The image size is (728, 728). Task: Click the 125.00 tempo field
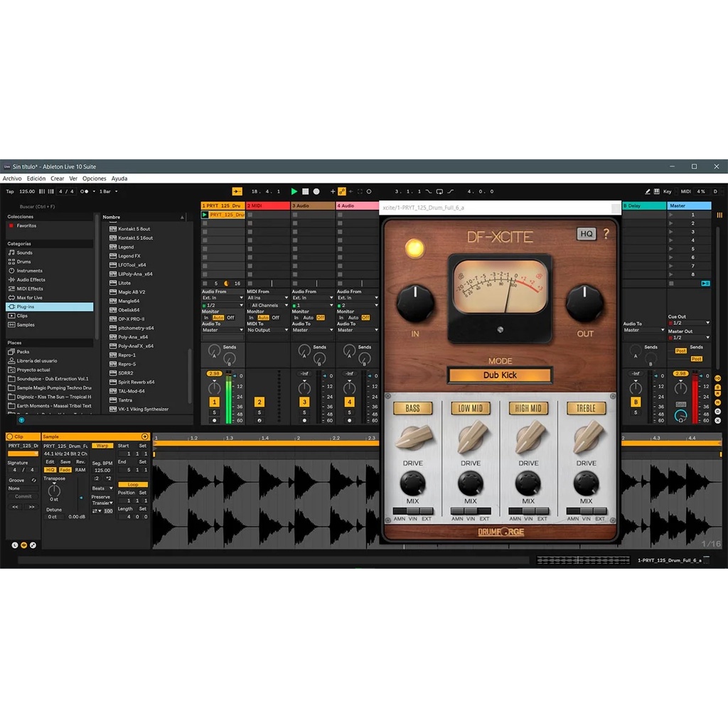click(x=27, y=191)
